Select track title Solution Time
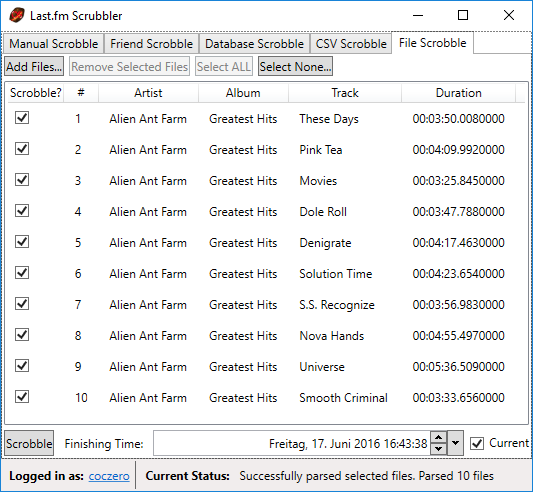The height and width of the screenshot is (492, 533). coord(336,274)
